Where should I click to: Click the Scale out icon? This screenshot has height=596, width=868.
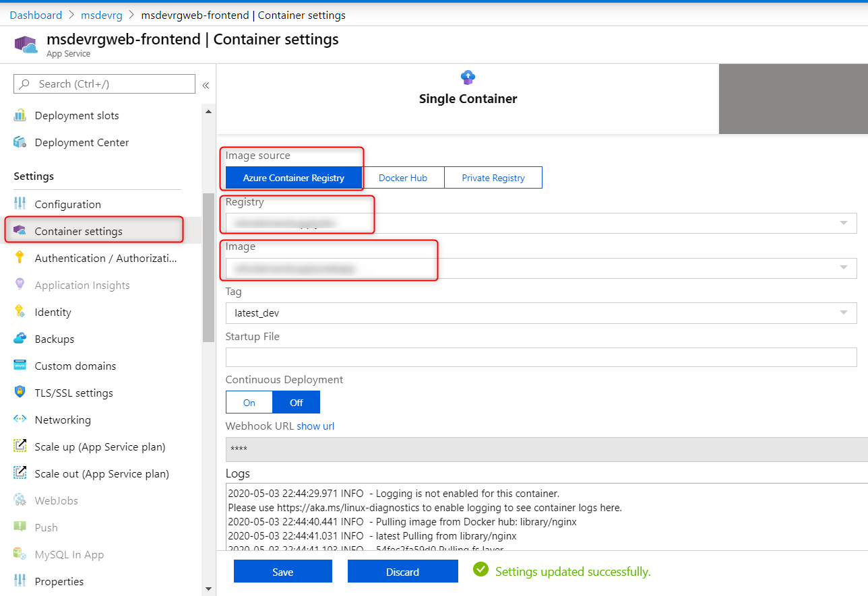[20, 473]
